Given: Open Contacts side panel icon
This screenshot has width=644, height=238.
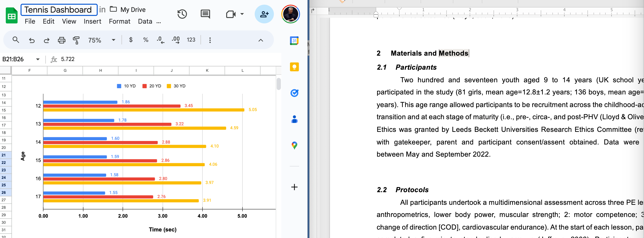Looking at the screenshot, I should pyautogui.click(x=294, y=119).
